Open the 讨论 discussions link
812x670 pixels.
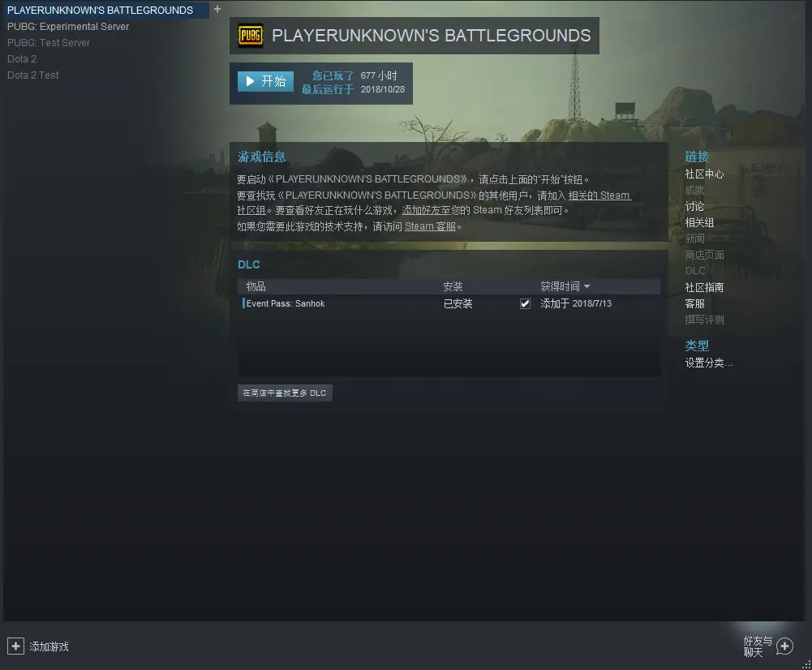(695, 206)
